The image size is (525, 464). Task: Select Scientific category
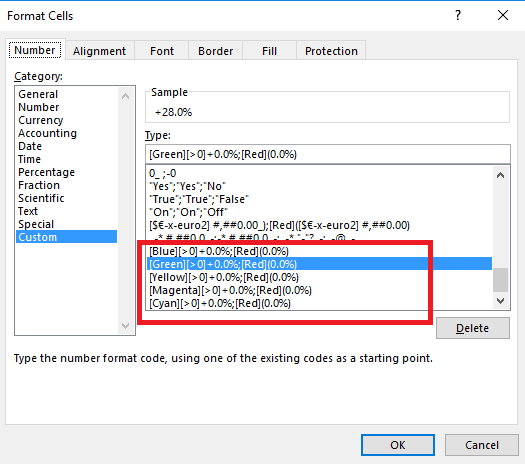(67, 198)
